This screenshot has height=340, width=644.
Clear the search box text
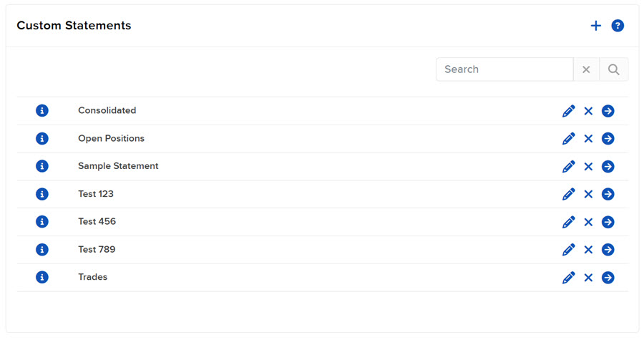pos(586,69)
